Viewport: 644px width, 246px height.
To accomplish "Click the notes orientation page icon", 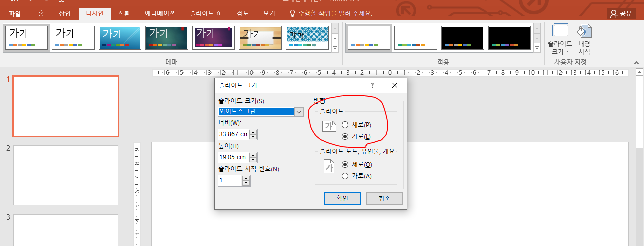I will (329, 166).
